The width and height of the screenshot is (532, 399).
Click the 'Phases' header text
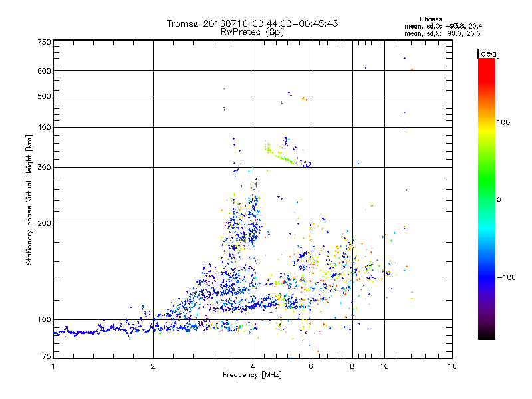click(x=430, y=19)
